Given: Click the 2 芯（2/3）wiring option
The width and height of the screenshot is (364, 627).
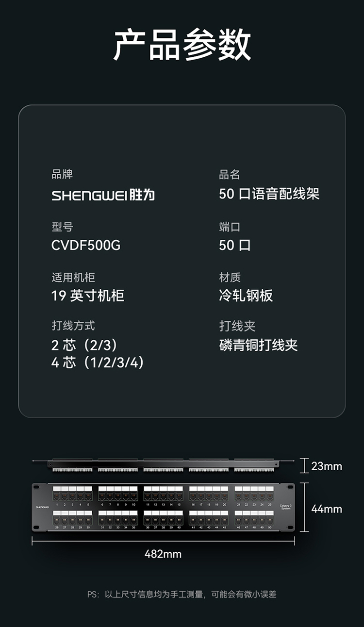Looking at the screenshot, I should point(85,345).
